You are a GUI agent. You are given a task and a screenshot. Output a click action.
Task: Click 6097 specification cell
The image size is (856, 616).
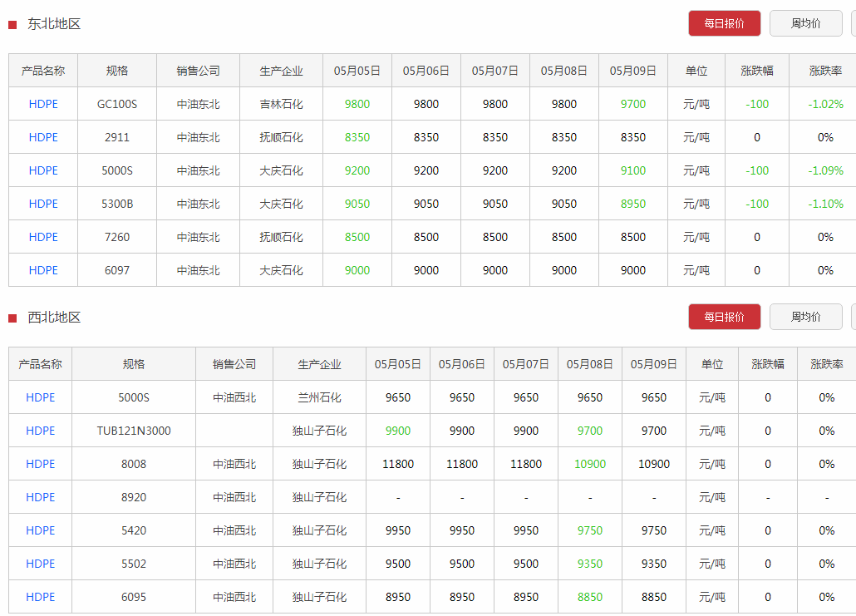[117, 270]
